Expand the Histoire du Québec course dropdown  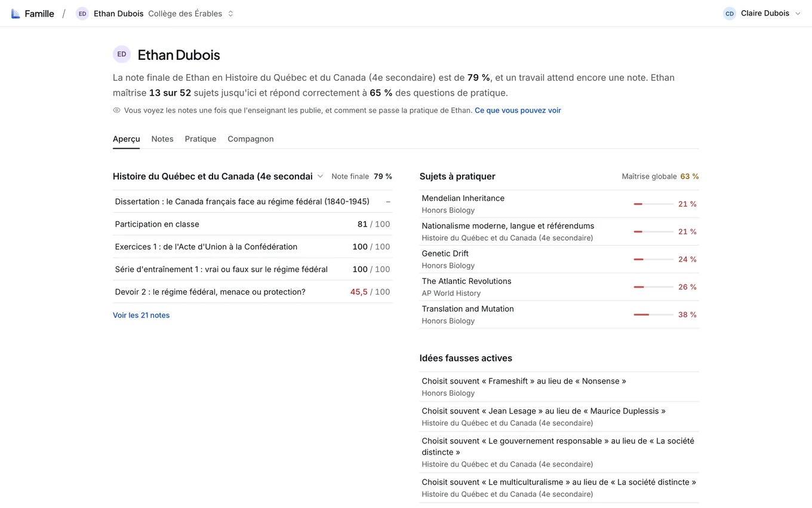320,176
